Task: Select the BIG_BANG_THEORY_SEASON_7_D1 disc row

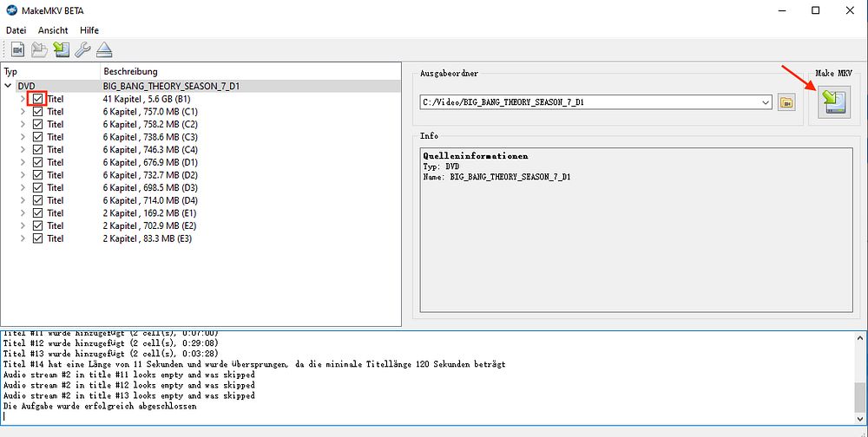Action: (201, 87)
